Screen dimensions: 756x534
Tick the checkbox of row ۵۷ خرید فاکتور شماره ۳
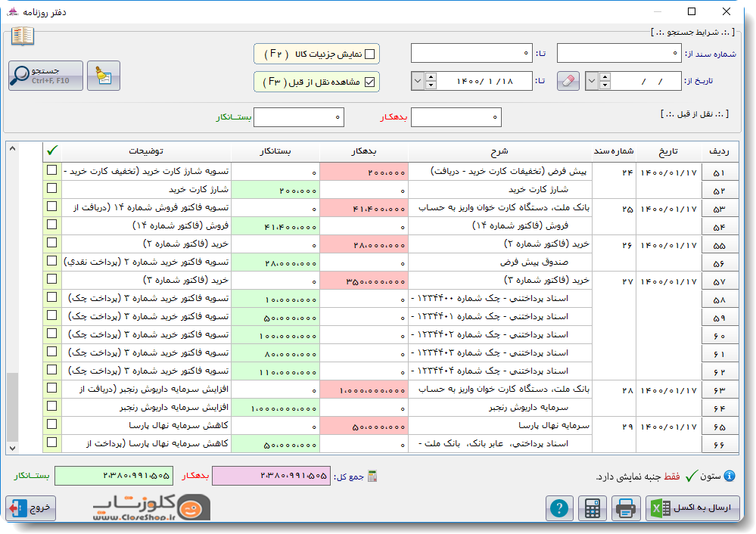point(52,279)
